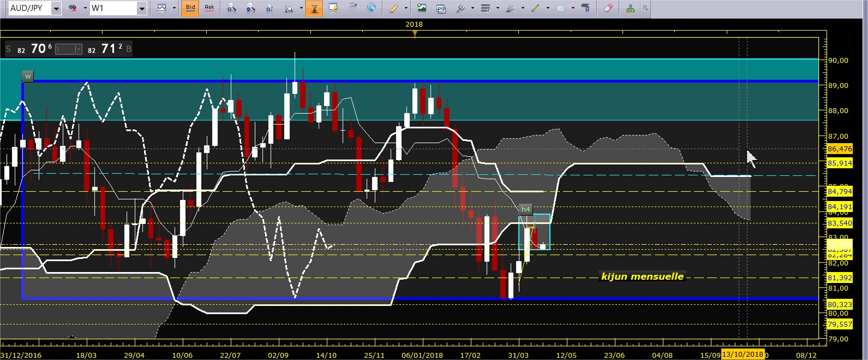
Task: Expand the Fibonacci tool dropdown arrow
Action: coord(498,8)
